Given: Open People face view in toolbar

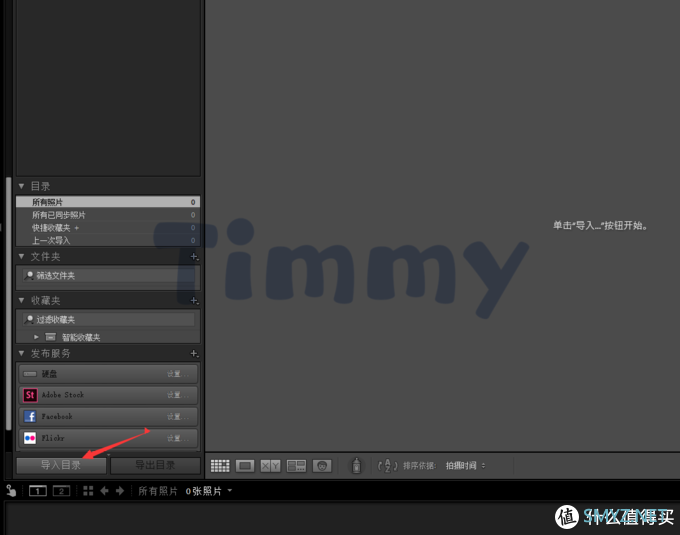Looking at the screenshot, I should pyautogui.click(x=322, y=466).
